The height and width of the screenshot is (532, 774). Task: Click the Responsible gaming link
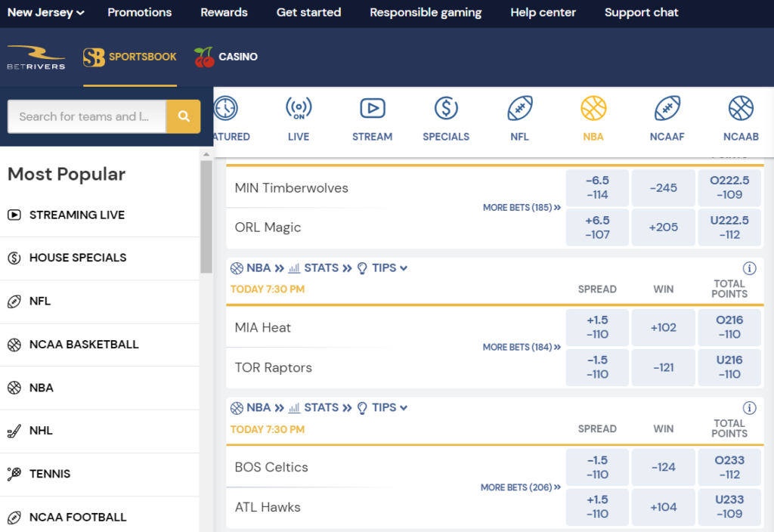click(425, 12)
